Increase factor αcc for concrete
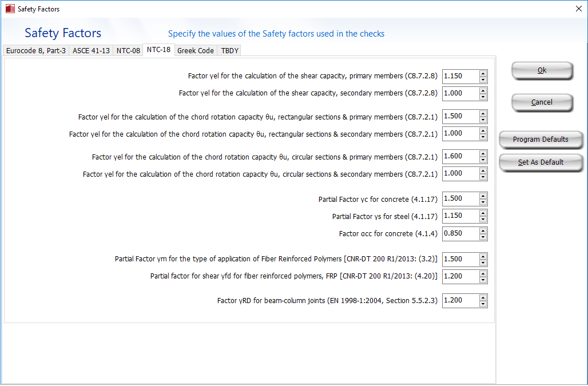This screenshot has height=386, width=588. pyautogui.click(x=483, y=231)
